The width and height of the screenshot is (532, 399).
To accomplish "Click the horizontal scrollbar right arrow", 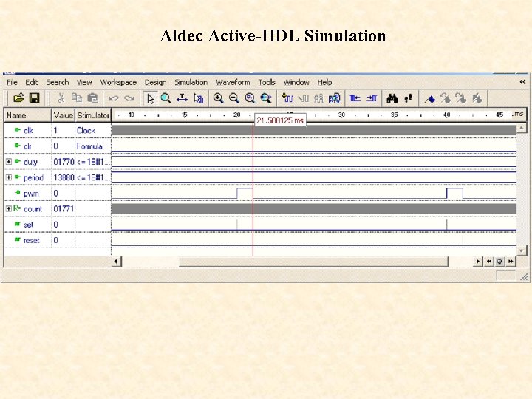I will [478, 262].
